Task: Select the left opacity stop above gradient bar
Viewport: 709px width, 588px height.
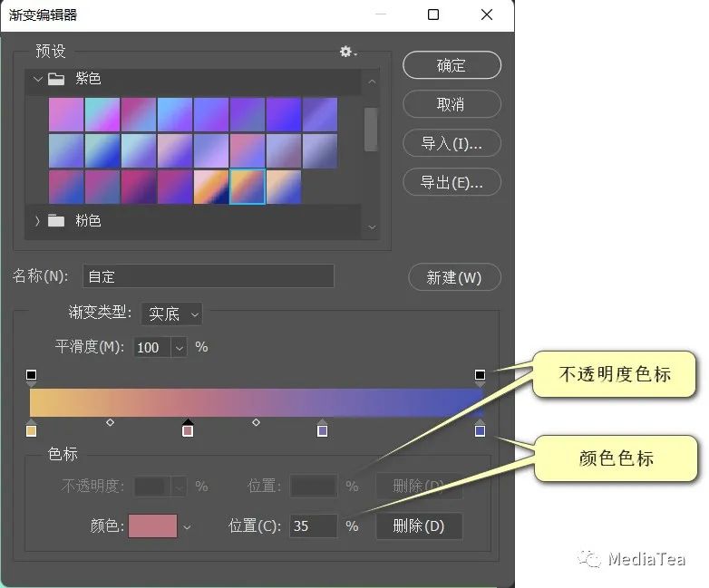Action: [31, 376]
